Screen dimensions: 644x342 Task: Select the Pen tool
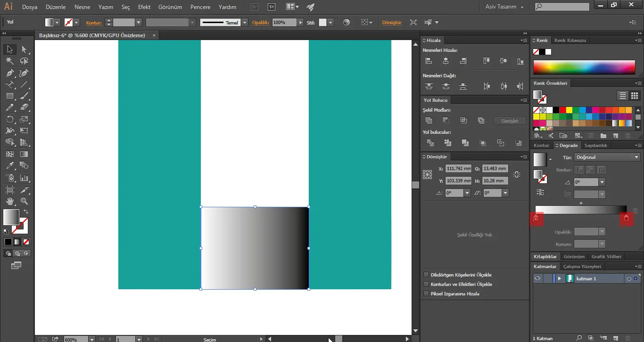[9, 73]
